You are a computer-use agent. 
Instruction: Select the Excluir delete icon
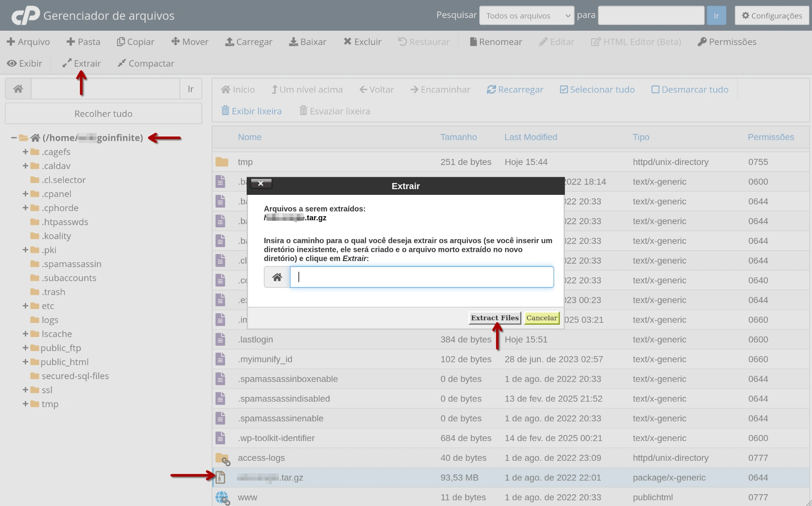coord(348,42)
